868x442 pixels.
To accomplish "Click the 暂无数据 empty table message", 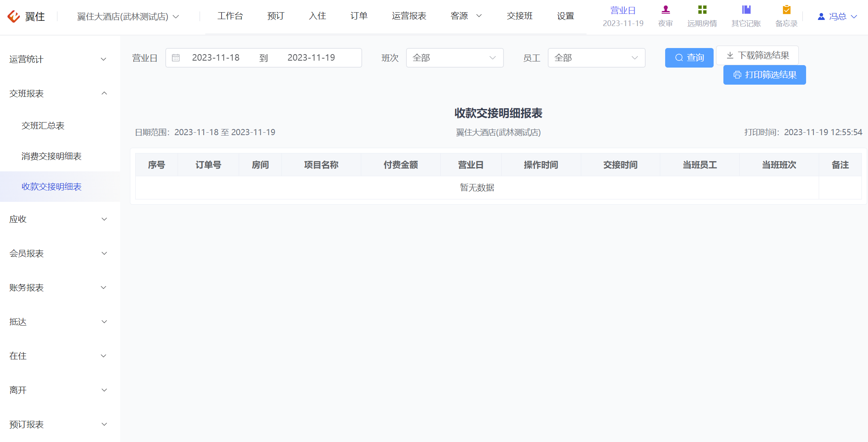I will (477, 188).
